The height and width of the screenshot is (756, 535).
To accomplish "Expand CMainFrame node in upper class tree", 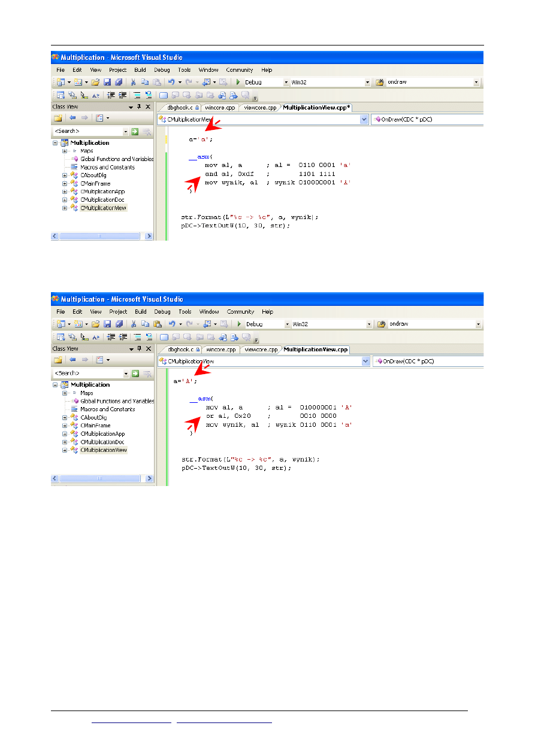I will point(65,184).
